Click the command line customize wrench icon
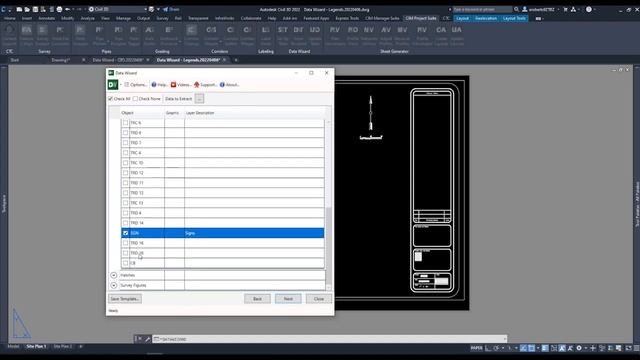 (x=147, y=339)
